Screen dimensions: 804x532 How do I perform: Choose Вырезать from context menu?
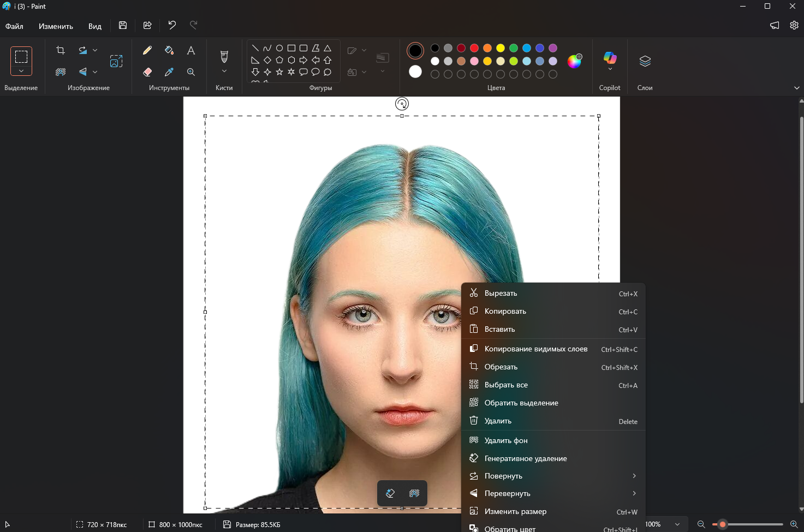coord(553,293)
